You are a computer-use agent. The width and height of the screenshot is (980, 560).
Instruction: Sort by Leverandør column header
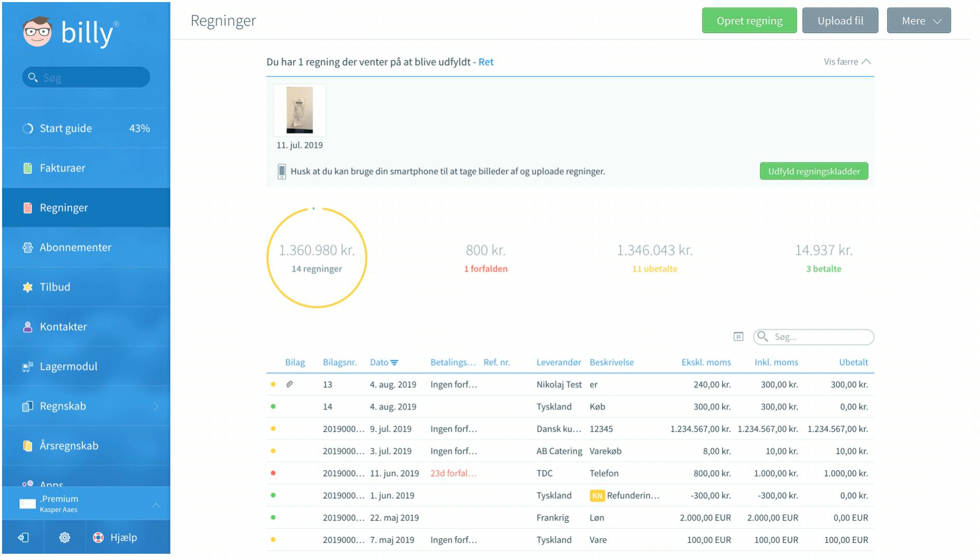[559, 363]
